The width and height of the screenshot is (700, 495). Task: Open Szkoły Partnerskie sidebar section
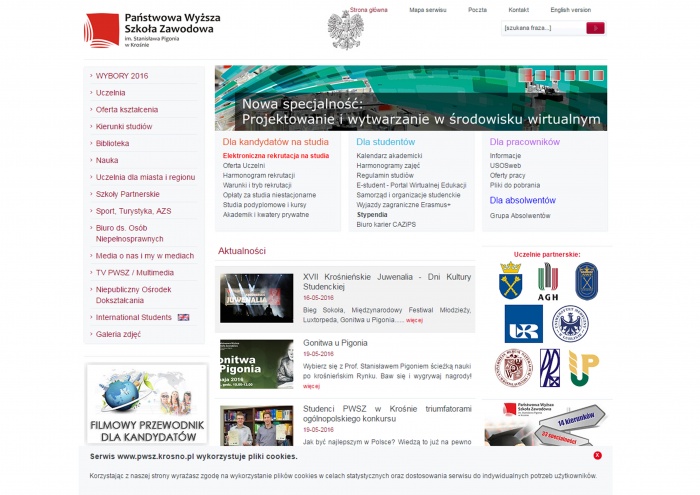click(127, 194)
